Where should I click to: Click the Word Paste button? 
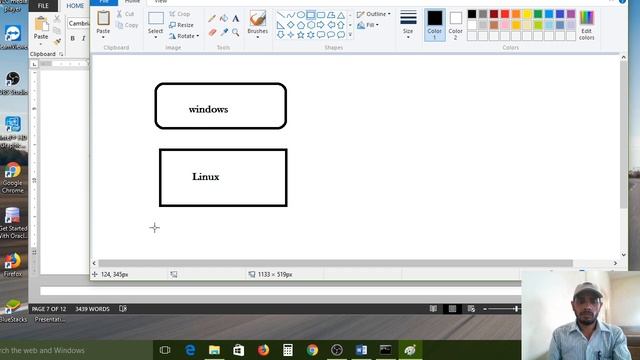coord(41,29)
